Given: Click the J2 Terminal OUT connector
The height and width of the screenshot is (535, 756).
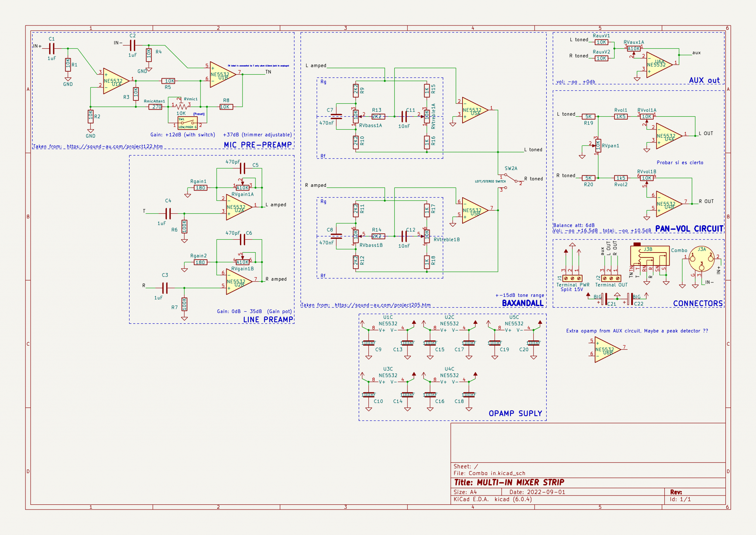Looking at the screenshot, I should 611,278.
